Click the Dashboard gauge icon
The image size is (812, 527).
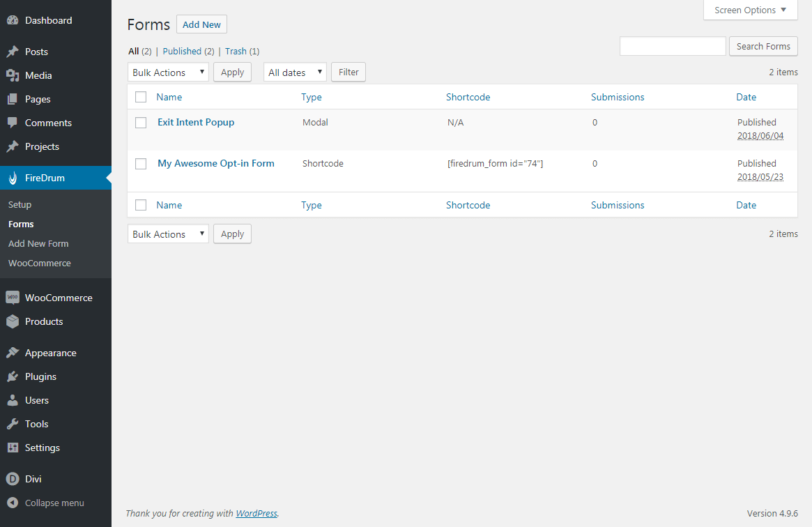click(x=13, y=21)
